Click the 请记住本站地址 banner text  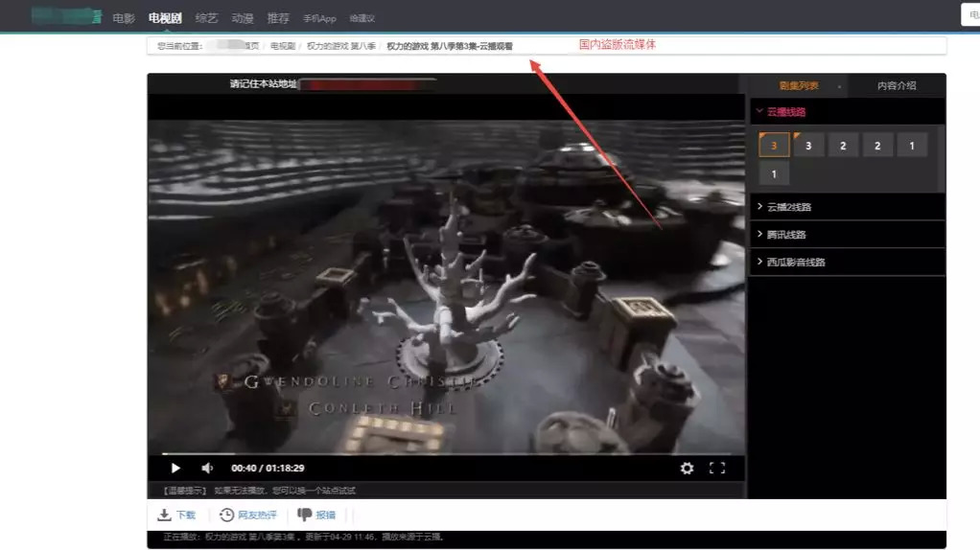pos(263,83)
